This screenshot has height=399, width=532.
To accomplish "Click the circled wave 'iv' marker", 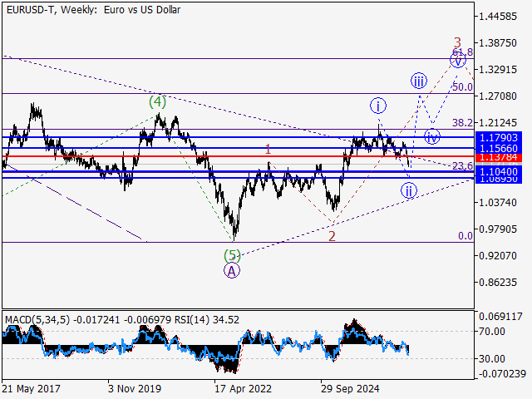I will [x=432, y=136].
